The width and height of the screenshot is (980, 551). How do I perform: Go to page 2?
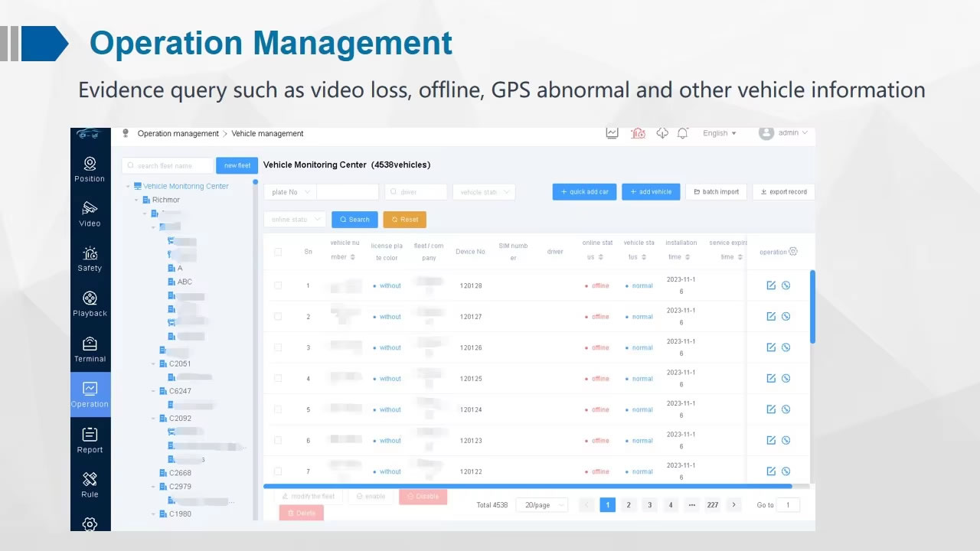(x=629, y=505)
